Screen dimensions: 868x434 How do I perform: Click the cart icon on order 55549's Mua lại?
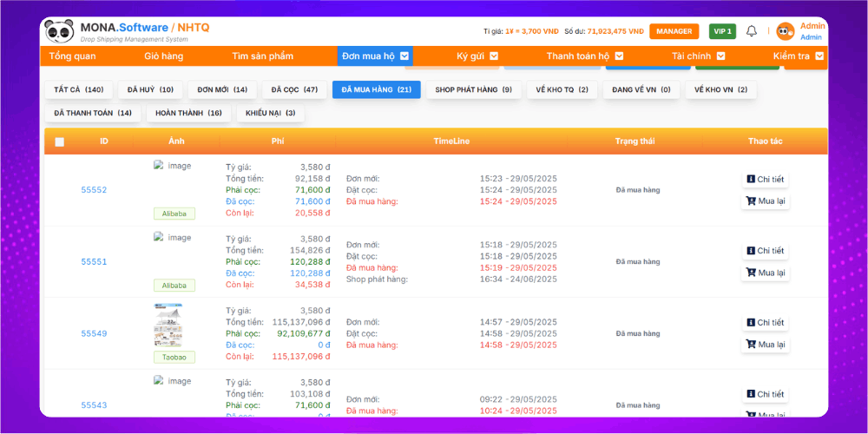pos(751,345)
